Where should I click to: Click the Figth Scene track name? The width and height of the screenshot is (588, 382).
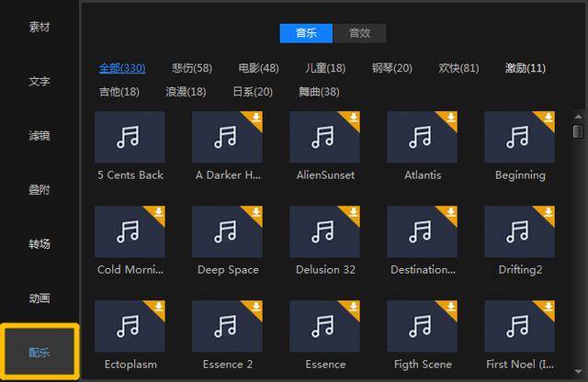point(423,364)
